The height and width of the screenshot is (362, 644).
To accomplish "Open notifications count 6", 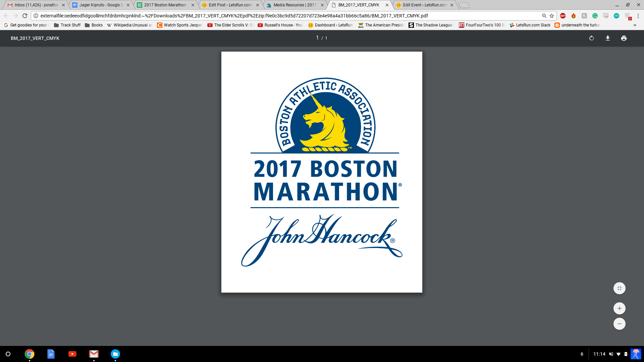I will [582, 354].
